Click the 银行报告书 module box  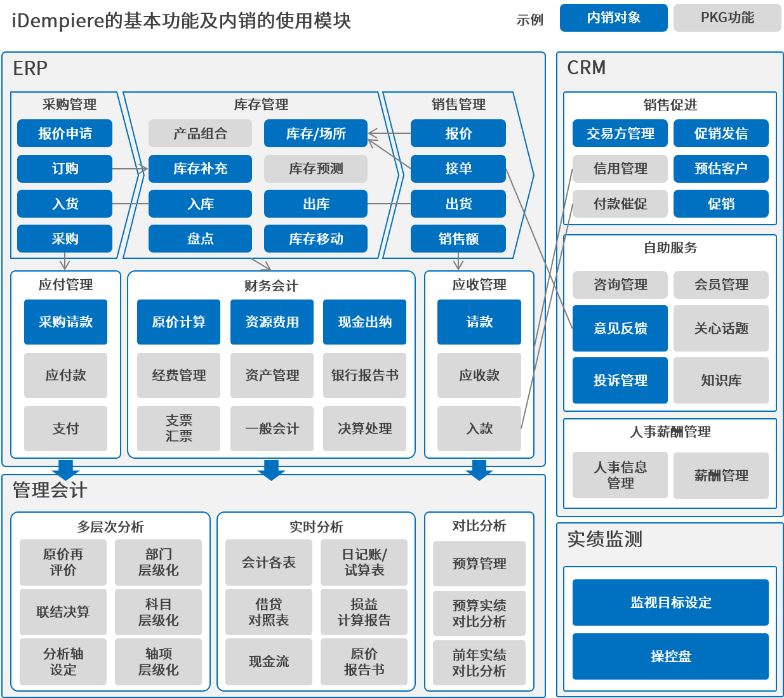tap(364, 376)
